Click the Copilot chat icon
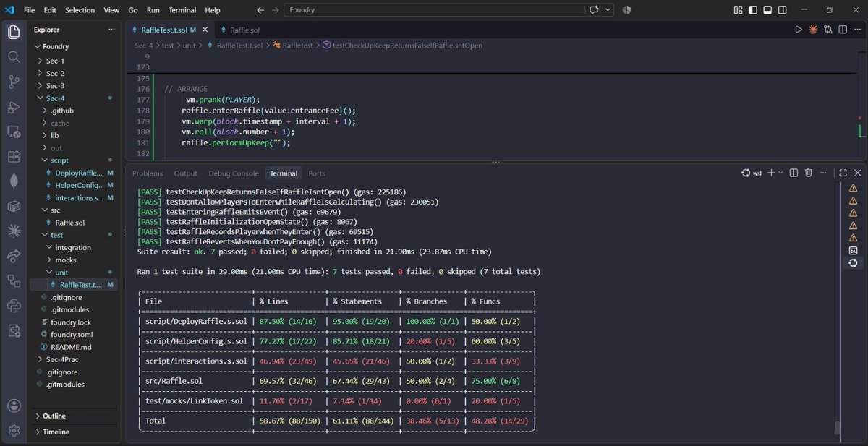This screenshot has height=446, width=868. click(x=594, y=10)
